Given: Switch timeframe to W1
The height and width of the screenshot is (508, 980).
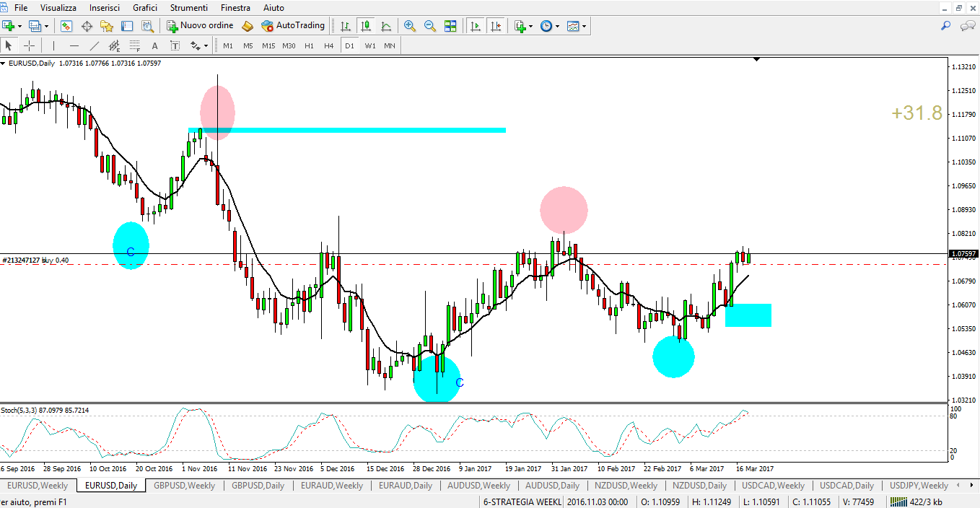Looking at the screenshot, I should (x=369, y=45).
